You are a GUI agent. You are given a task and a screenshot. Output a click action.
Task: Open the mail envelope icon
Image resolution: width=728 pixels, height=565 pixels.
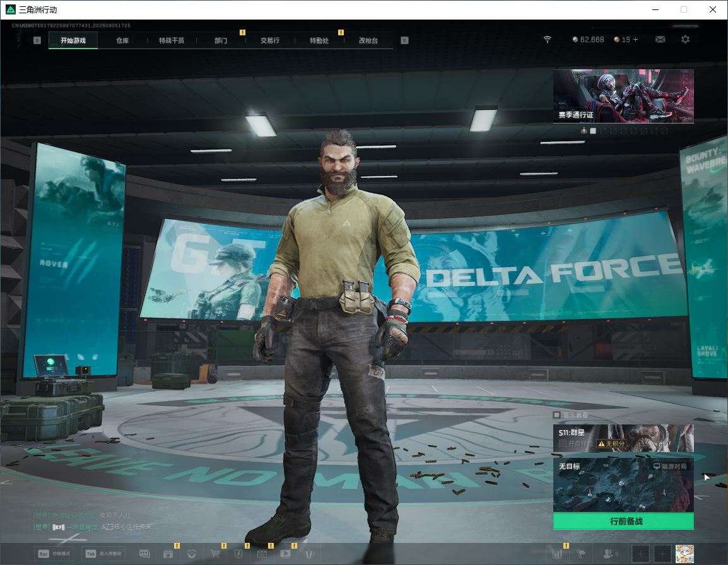(660, 40)
